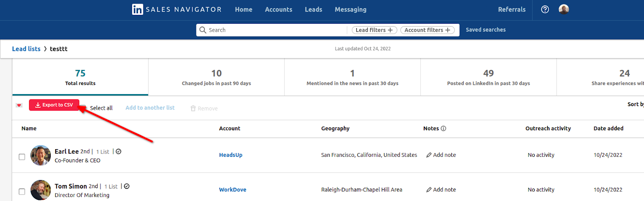Click Last updated Oct 24, 2022 text
Image resolution: width=644 pixels, height=201 pixels.
coord(363,49)
